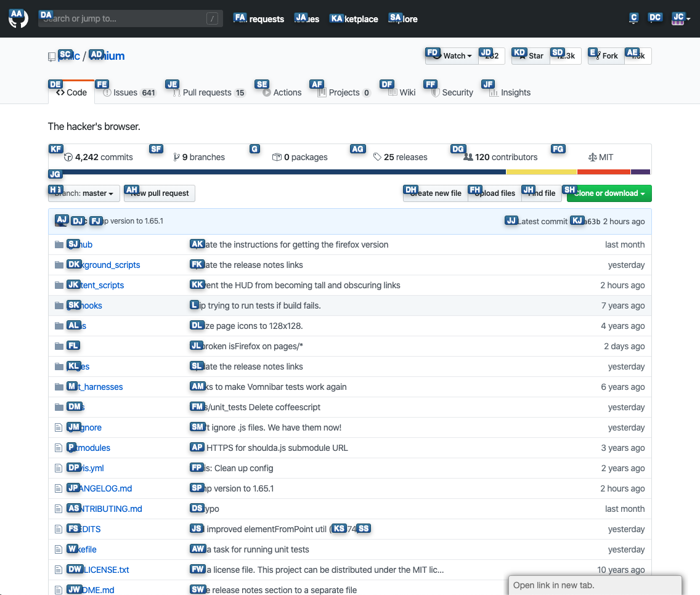The height and width of the screenshot is (595, 700).
Task: Expand Clone or download dropdown
Action: tap(609, 193)
